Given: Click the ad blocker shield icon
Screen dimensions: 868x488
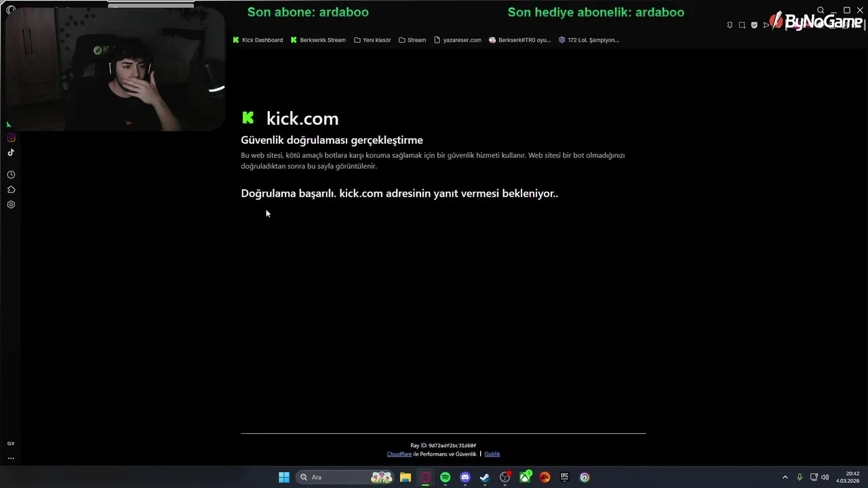Looking at the screenshot, I should point(754,25).
